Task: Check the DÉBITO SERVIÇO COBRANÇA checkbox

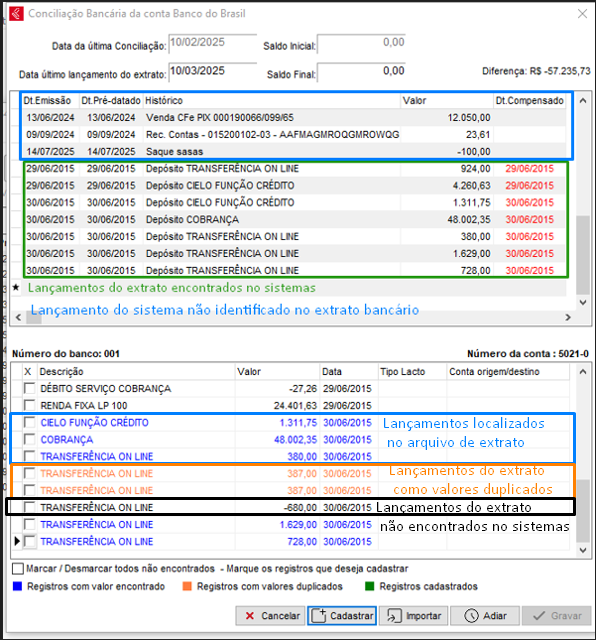Action: point(29,388)
